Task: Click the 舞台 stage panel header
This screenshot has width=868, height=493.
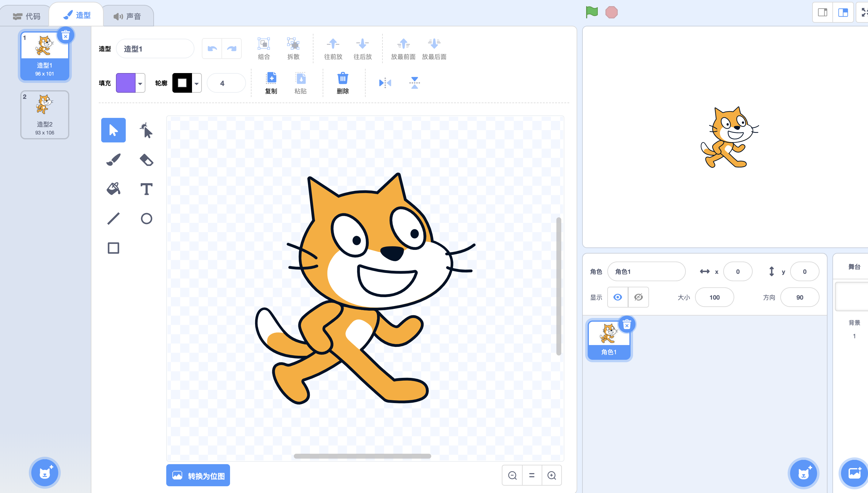Action: 854,267
